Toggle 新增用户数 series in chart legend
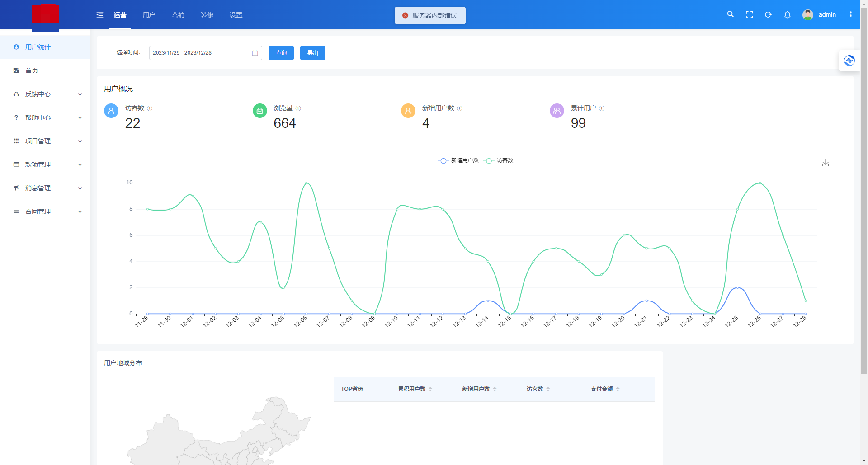 pyautogui.click(x=458, y=160)
